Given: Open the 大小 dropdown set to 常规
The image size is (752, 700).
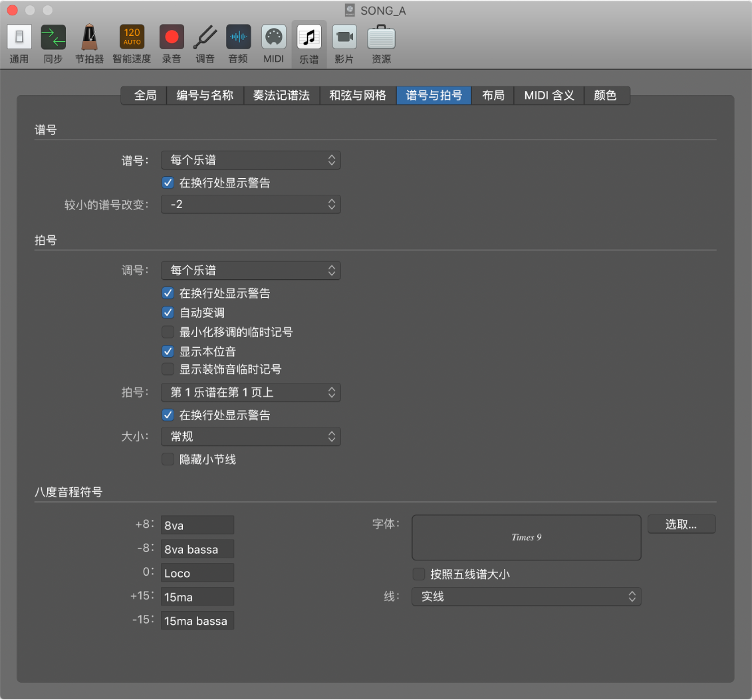Looking at the screenshot, I should coord(251,436).
